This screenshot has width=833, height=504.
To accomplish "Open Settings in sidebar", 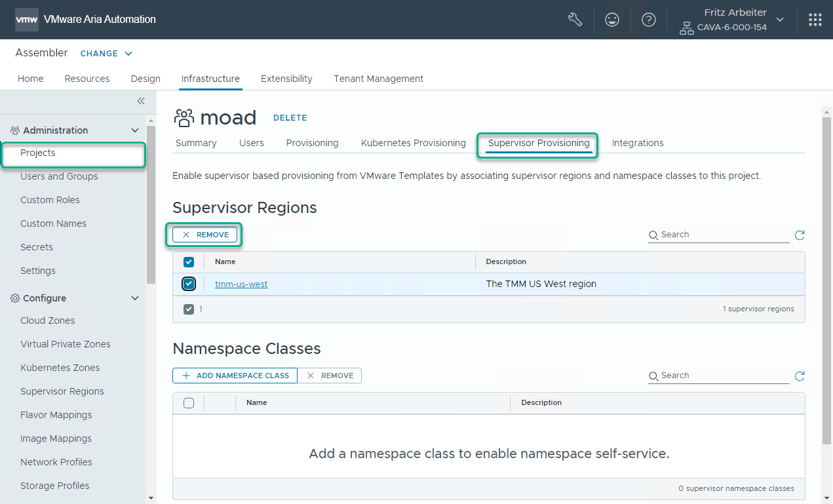I will pyautogui.click(x=38, y=271).
